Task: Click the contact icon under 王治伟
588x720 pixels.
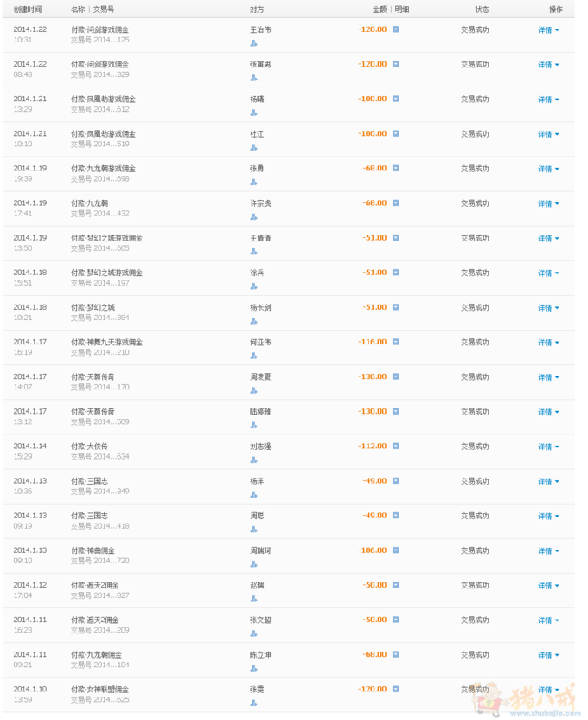Action: 253,43
